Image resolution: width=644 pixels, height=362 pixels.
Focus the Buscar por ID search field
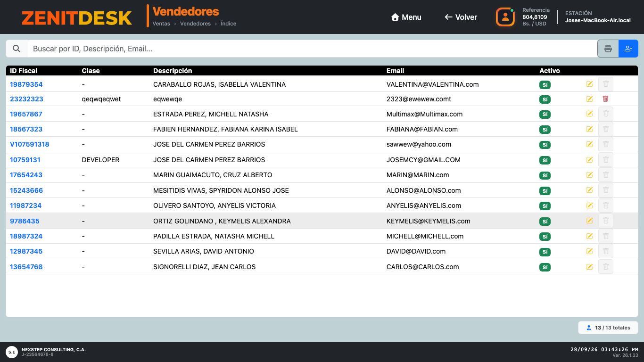312,49
